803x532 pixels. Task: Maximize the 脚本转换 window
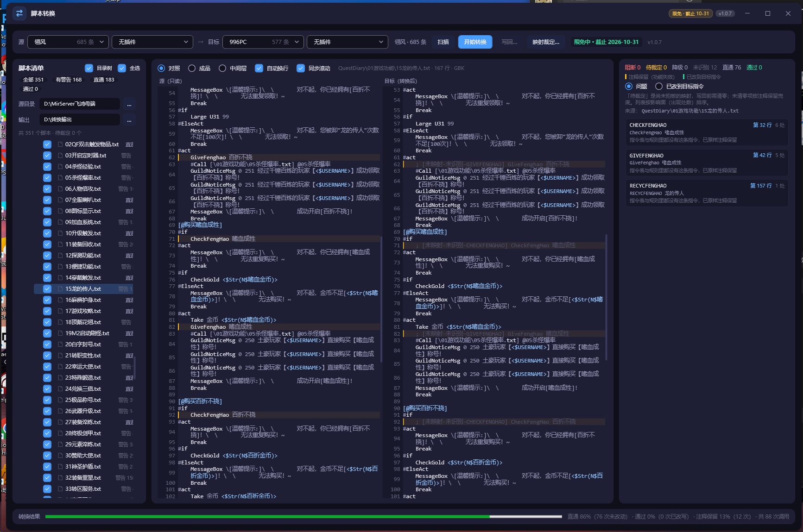[x=768, y=13]
